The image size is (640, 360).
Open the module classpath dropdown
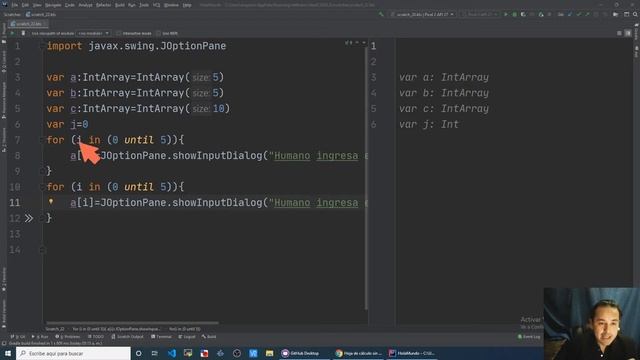tap(93, 33)
